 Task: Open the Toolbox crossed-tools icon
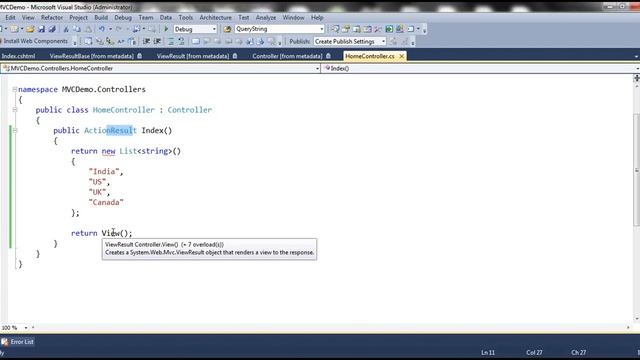[x=378, y=29]
